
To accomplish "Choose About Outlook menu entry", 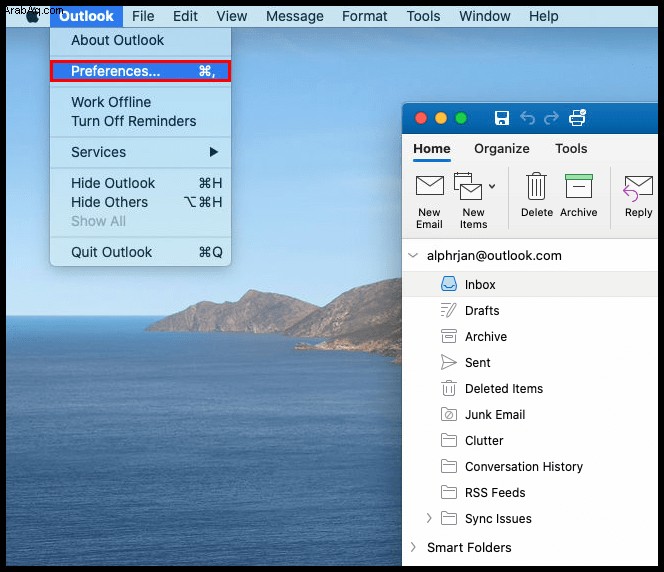I will 141,40.
